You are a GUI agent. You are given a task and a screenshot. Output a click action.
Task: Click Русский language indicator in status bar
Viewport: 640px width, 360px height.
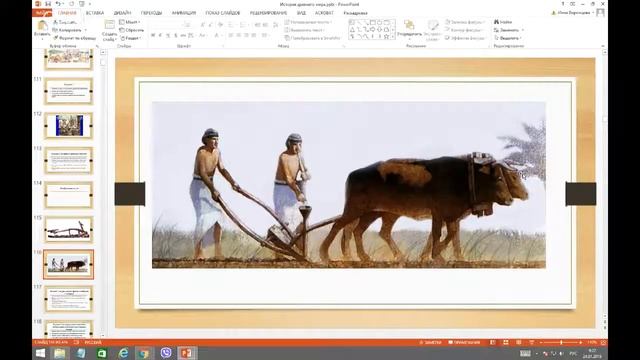tap(93, 342)
